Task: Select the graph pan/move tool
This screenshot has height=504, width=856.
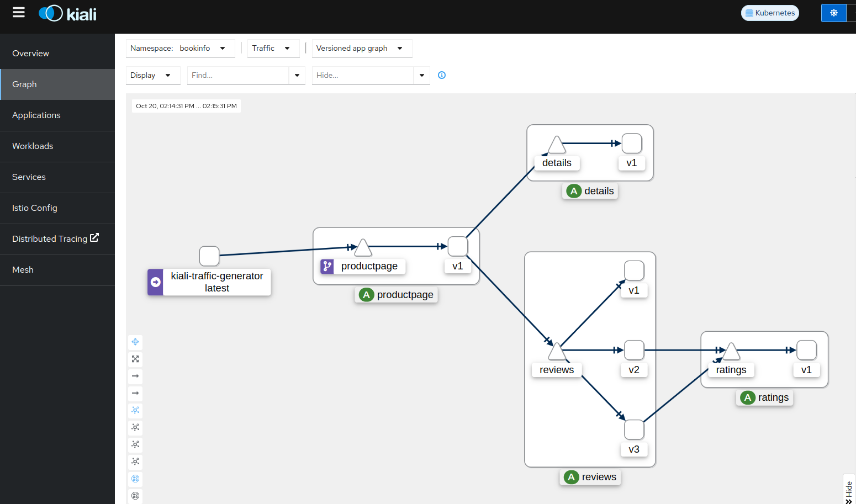Action: pos(135,342)
